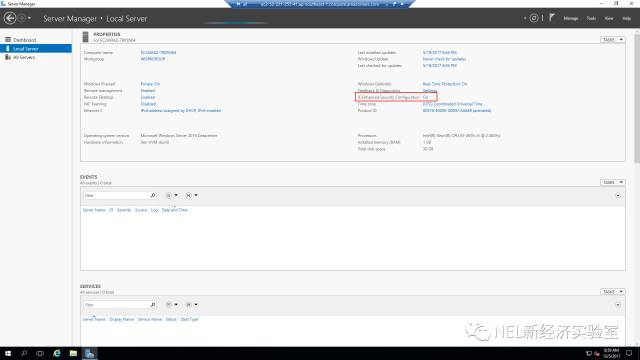Click into the Events filter box
640x360 pixels.
pos(116,196)
